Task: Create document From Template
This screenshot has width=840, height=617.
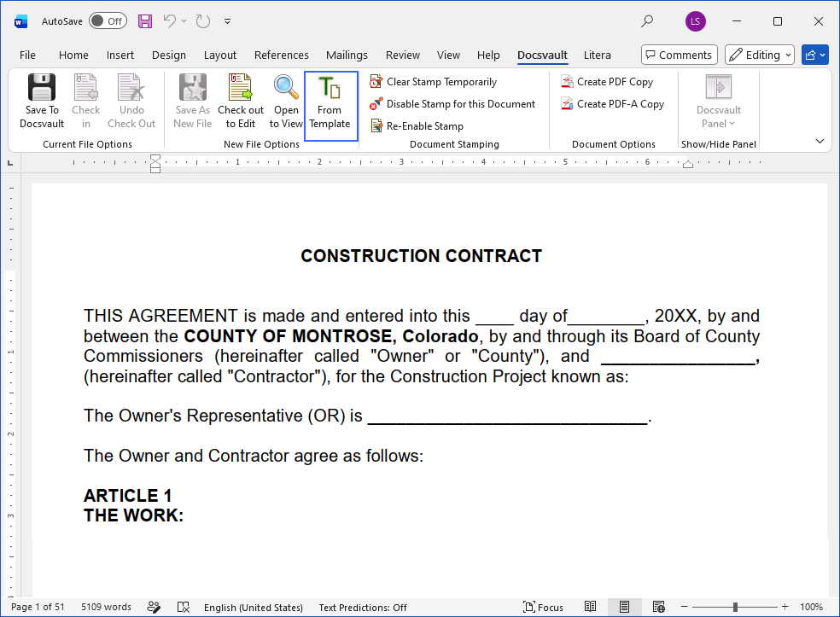Action: coord(330,106)
